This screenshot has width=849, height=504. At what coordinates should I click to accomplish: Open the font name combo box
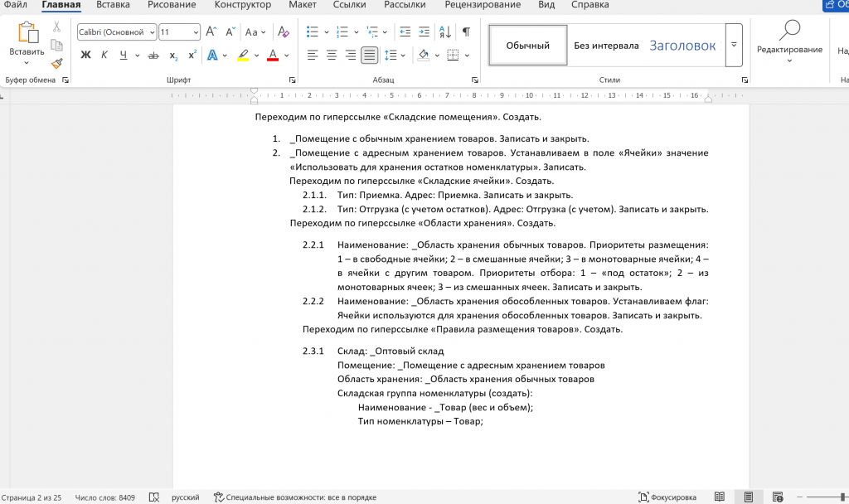point(117,32)
